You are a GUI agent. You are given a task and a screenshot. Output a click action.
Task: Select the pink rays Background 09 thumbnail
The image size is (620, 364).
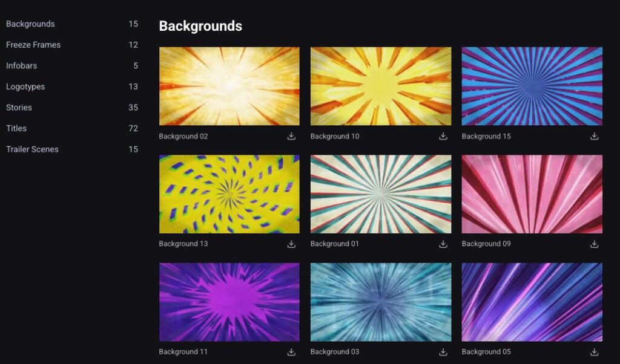pos(532,194)
